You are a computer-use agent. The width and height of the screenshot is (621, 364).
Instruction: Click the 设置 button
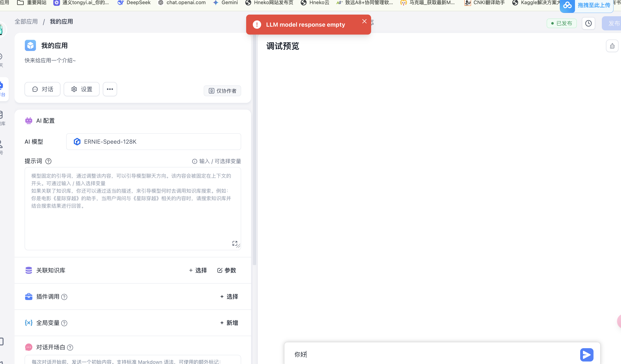coord(82,89)
